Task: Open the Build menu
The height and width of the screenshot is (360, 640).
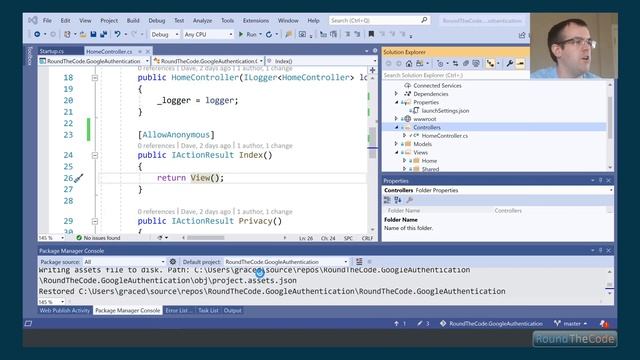Action: point(133,20)
